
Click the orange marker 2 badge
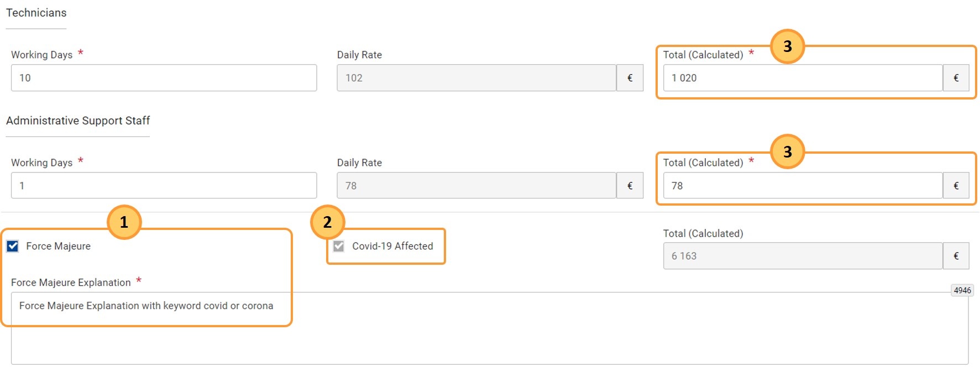click(x=327, y=222)
